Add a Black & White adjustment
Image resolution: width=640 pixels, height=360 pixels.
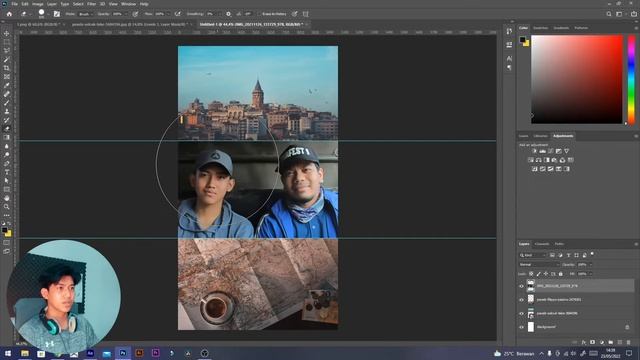(x=547, y=160)
